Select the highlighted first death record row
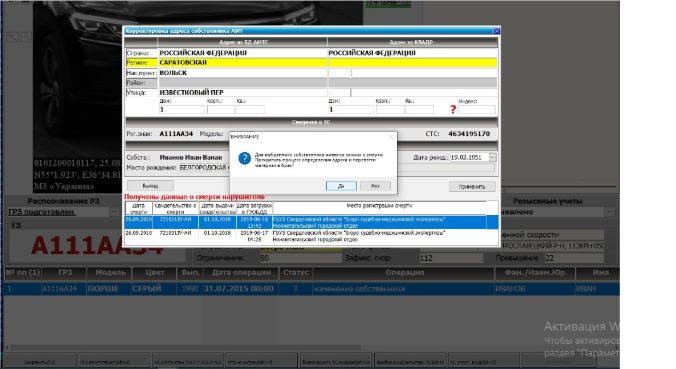 (311, 222)
